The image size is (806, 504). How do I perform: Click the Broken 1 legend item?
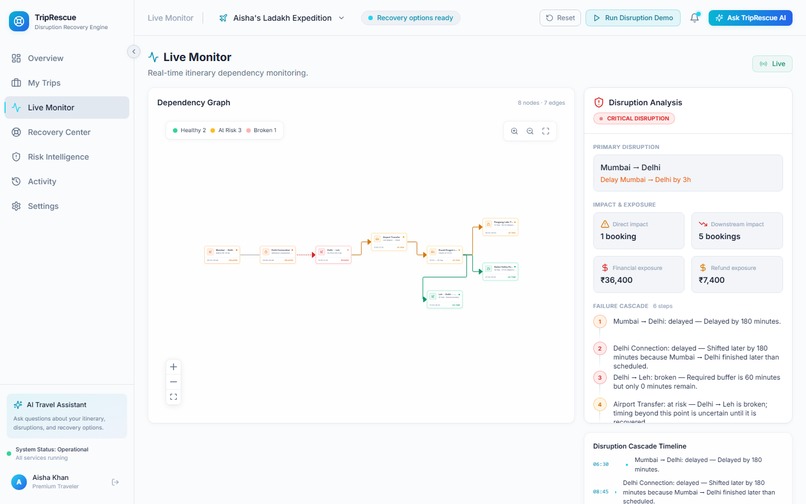click(261, 130)
